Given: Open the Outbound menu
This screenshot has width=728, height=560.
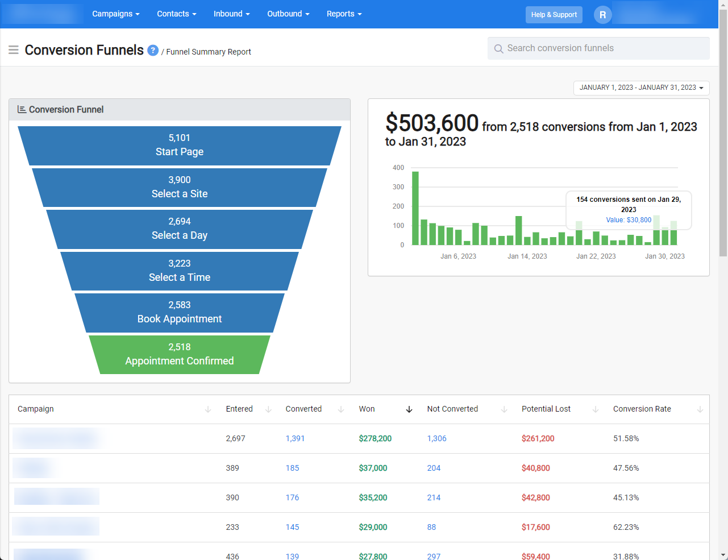Looking at the screenshot, I should 288,14.
